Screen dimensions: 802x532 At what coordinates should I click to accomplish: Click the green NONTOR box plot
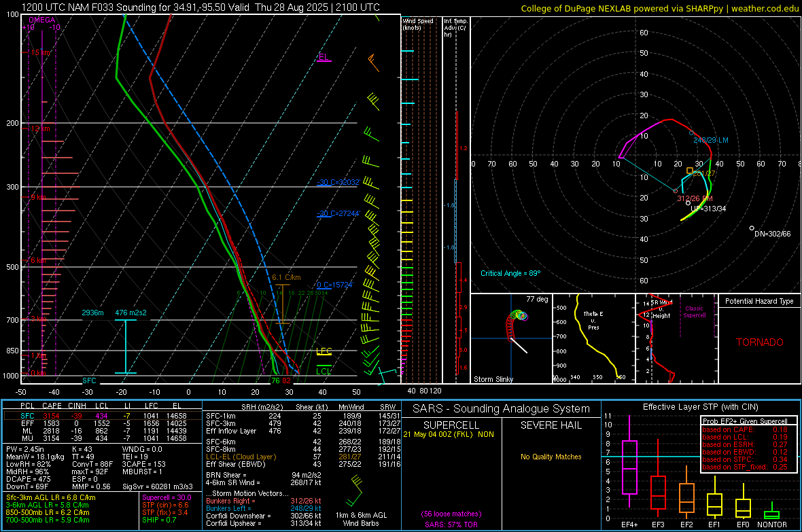point(772,514)
